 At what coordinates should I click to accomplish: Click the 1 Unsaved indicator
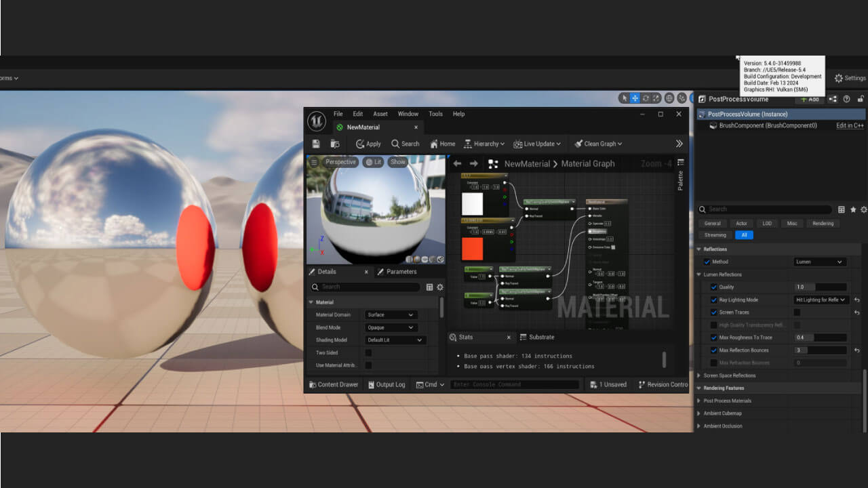pyautogui.click(x=608, y=384)
